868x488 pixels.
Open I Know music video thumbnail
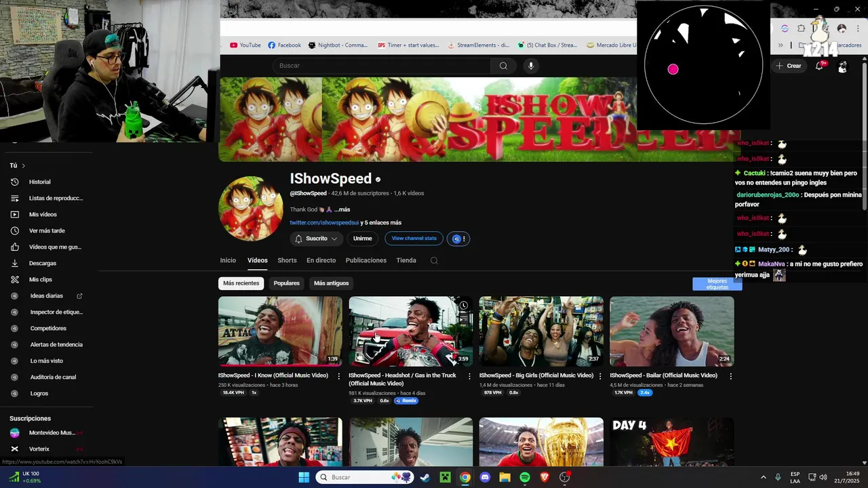click(x=280, y=331)
